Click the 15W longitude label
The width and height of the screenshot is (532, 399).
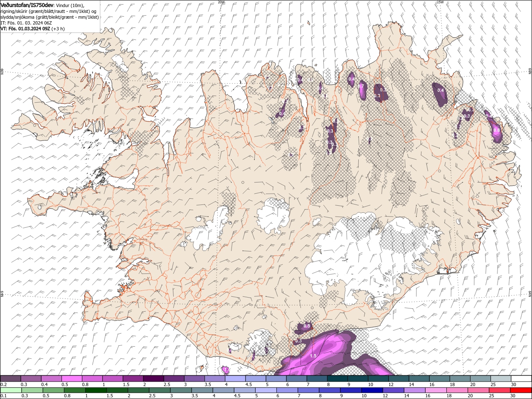click(440, 2)
